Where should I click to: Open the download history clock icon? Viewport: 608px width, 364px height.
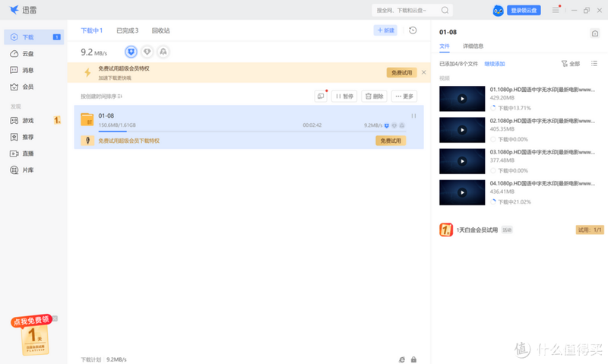pyautogui.click(x=413, y=30)
